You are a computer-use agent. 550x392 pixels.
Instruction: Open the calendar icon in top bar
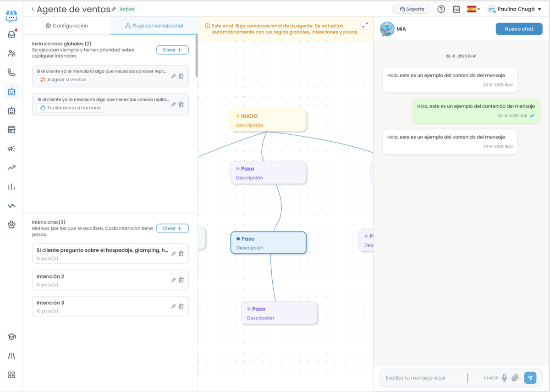(x=456, y=9)
